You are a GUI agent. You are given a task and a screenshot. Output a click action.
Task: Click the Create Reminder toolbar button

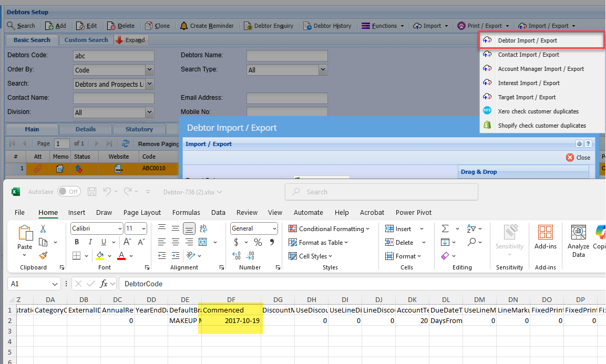(x=207, y=26)
